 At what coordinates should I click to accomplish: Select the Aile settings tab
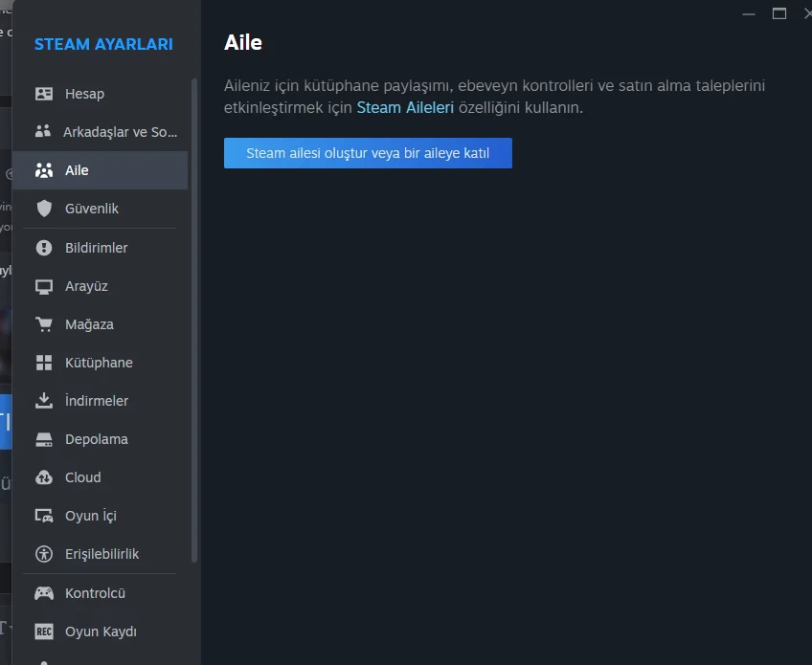click(100, 170)
